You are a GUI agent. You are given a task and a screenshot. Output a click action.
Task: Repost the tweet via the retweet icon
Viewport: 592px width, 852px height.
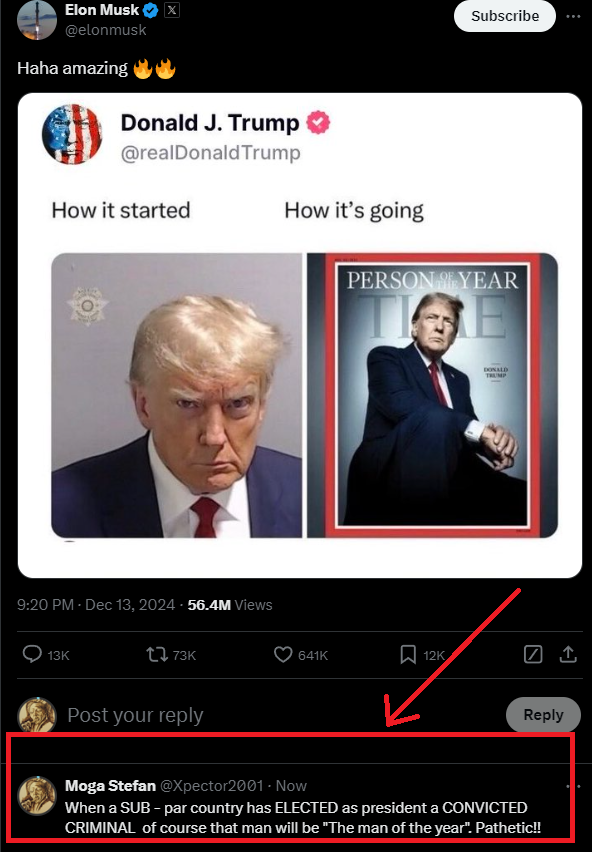pyautogui.click(x=157, y=654)
